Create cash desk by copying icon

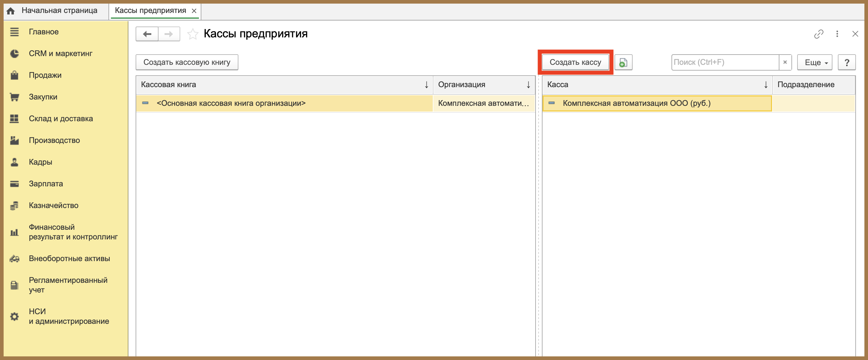point(623,62)
